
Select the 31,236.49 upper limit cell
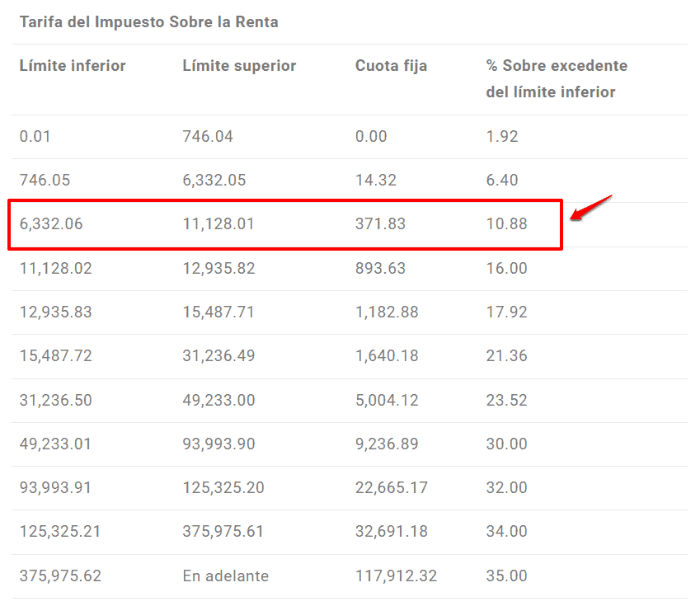218,355
